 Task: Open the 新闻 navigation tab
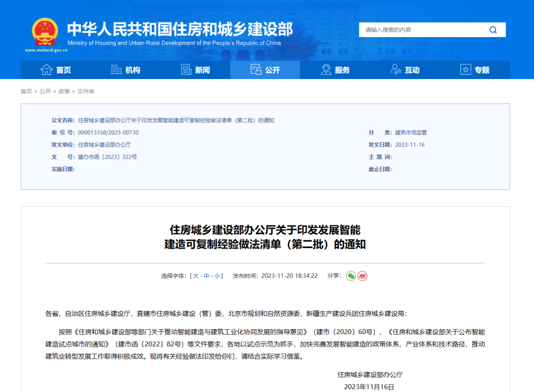pos(195,70)
